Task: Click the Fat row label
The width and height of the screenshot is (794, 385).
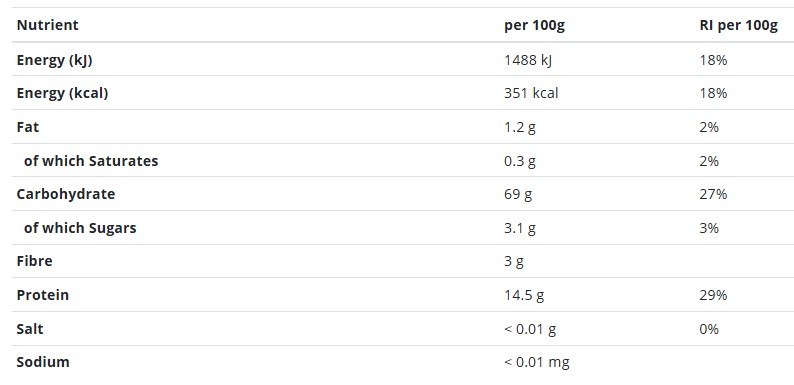Action: pos(28,127)
